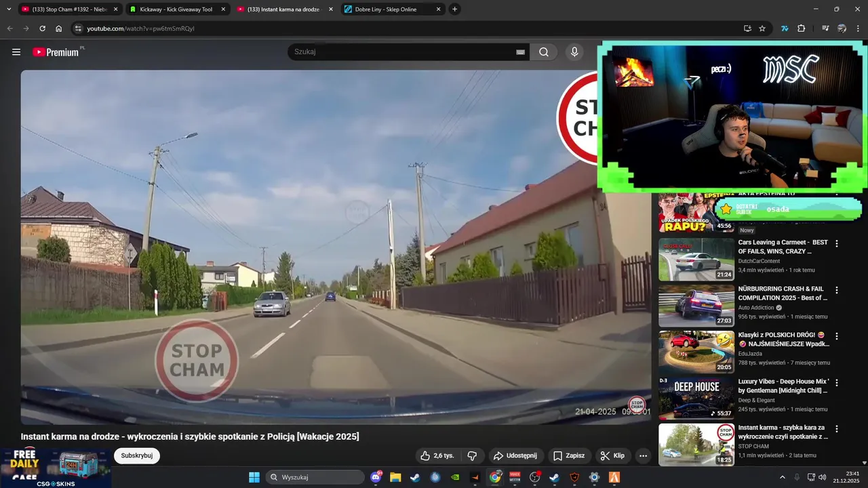
Task: Open the 21:24 Carmeet thumbnail
Action: coord(696,260)
